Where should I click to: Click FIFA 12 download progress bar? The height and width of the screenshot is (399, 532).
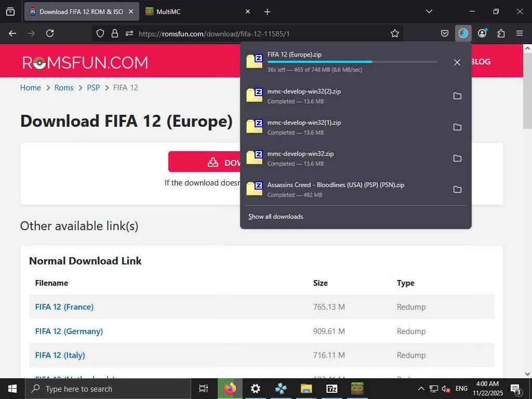click(352, 62)
